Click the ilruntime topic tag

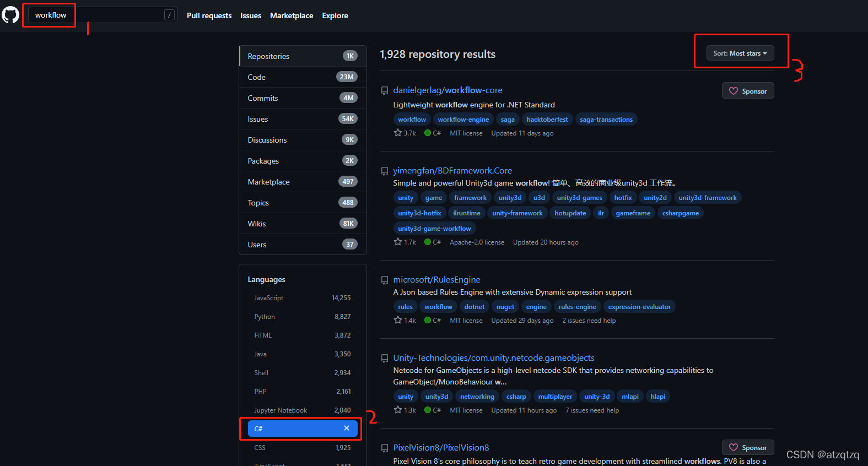point(466,213)
